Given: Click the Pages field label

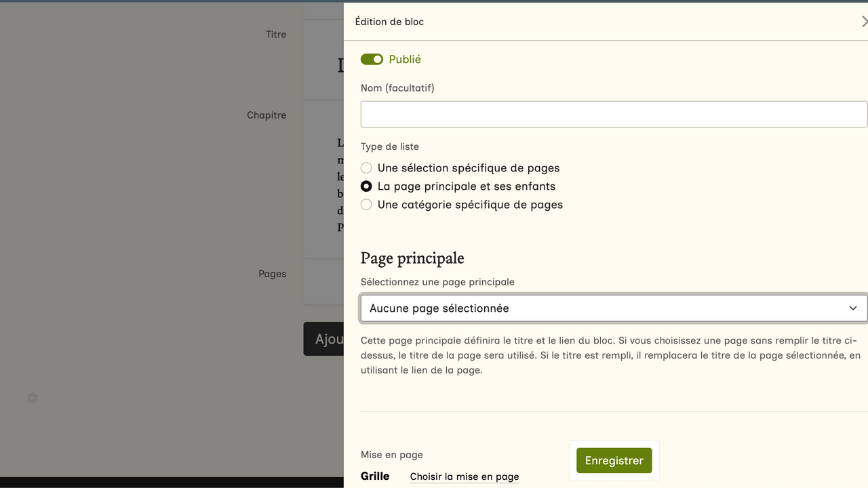Looking at the screenshot, I should (x=272, y=274).
